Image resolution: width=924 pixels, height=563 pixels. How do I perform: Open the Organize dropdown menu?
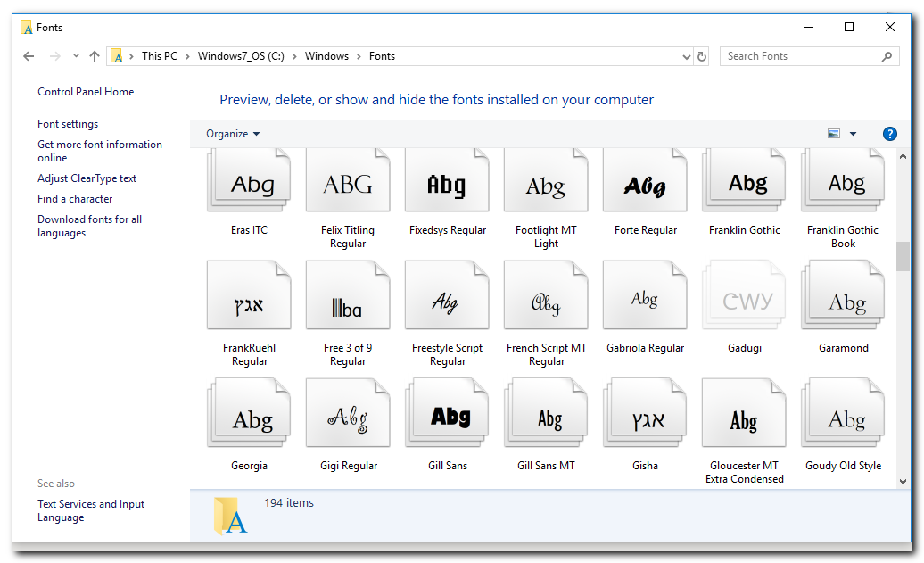233,134
